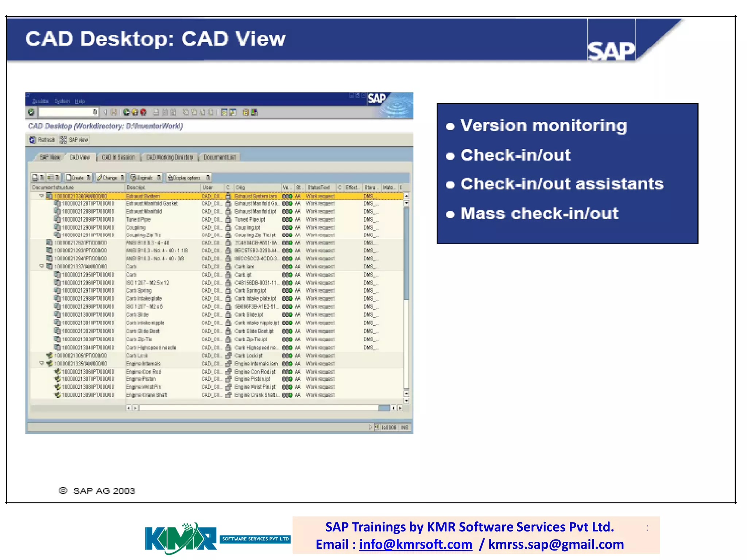Viewport: 747px width, 560px height.
Task: Open the Help menu
Action: click(80, 101)
